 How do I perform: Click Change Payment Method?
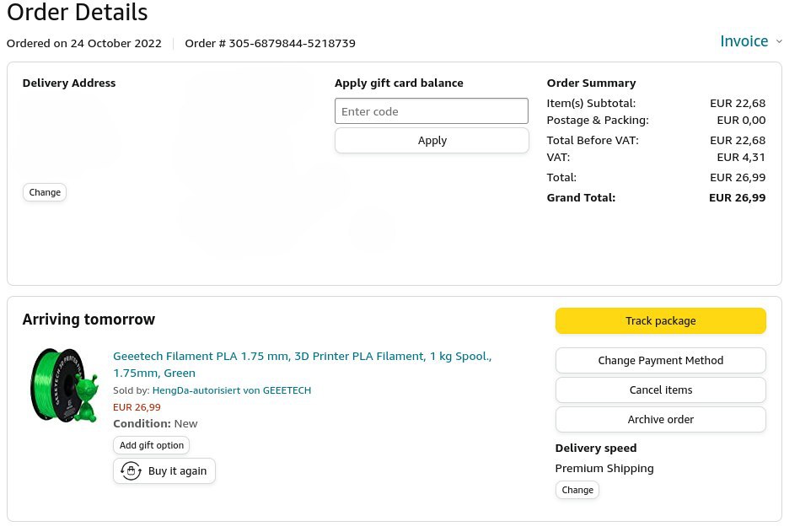(660, 360)
